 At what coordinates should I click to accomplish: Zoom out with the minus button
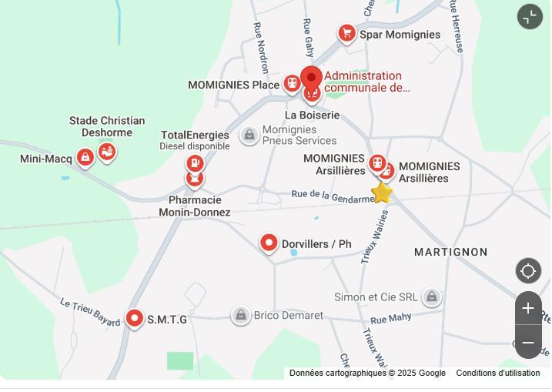(528, 343)
